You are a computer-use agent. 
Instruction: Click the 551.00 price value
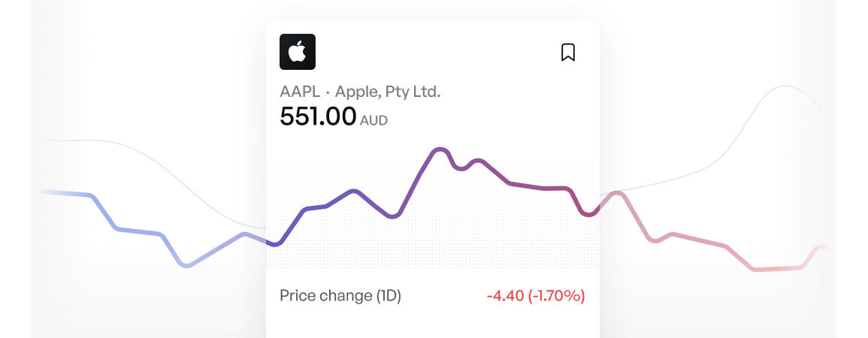pos(318,117)
